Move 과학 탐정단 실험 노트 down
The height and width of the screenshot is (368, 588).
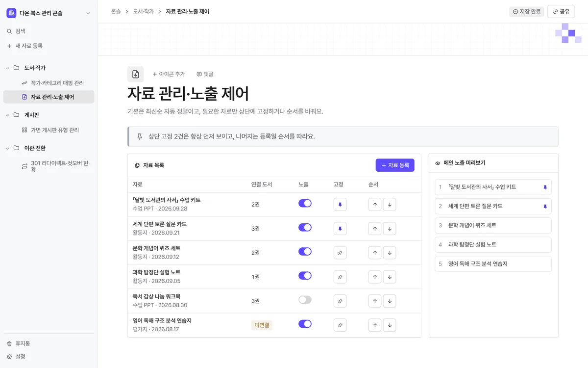[390, 277]
